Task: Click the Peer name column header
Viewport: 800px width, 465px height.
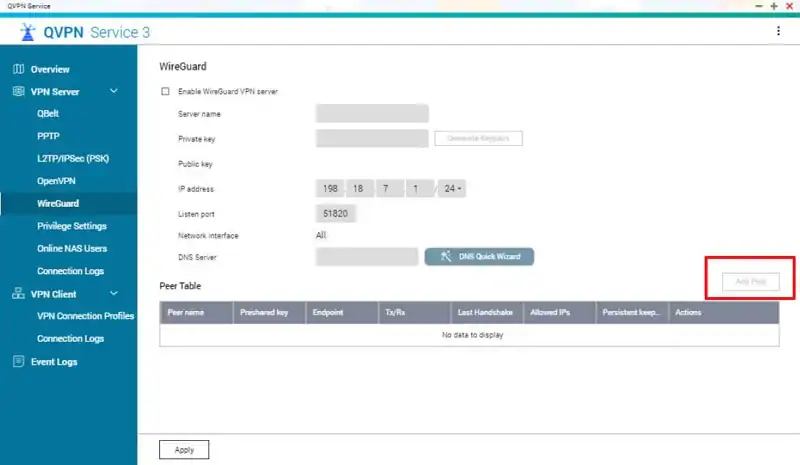Action: [196, 312]
